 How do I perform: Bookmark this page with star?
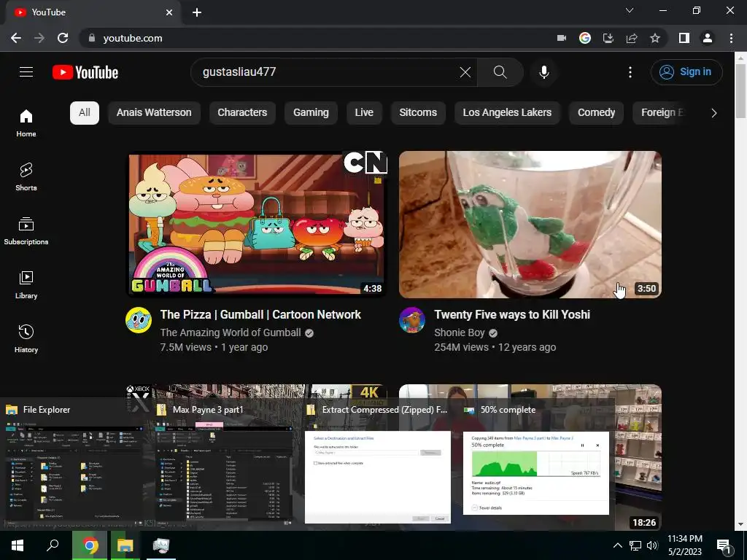655,38
